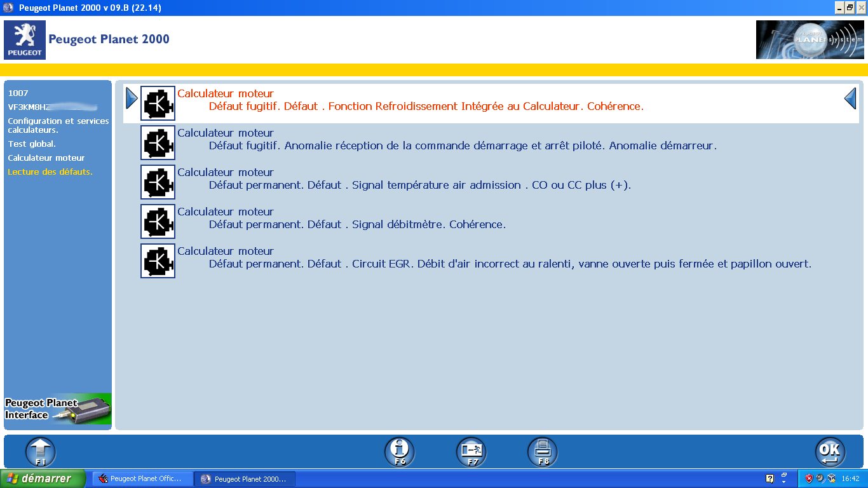The width and height of the screenshot is (868, 488).
Task: Click the Peugeot lion logo
Action: point(25,40)
